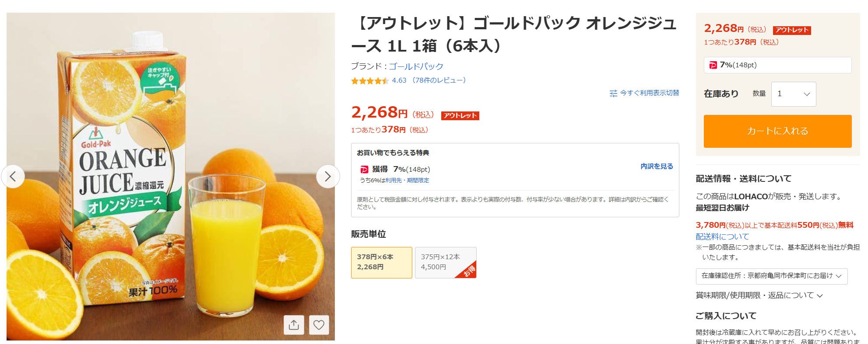Viewport: 868px width, 344px height.
Task: Select the 378円×6本 sales unit option
Action: pyautogui.click(x=381, y=262)
